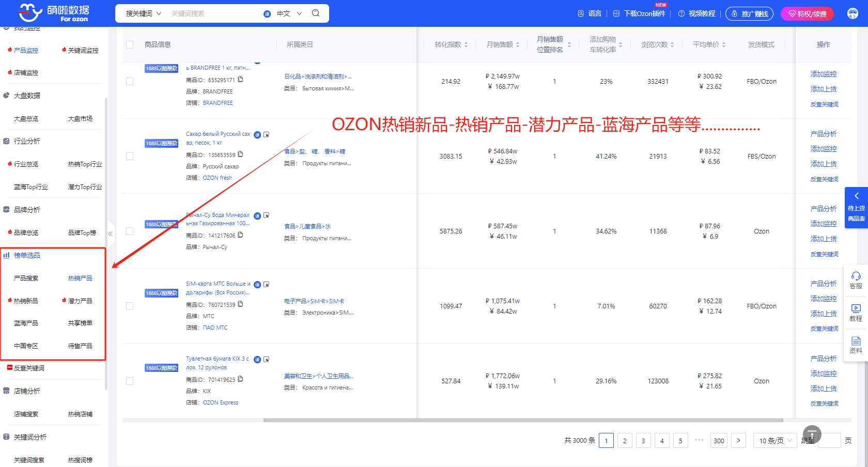Open 蓝海产品 in sidebar
The height and width of the screenshot is (467, 868).
(x=26, y=323)
